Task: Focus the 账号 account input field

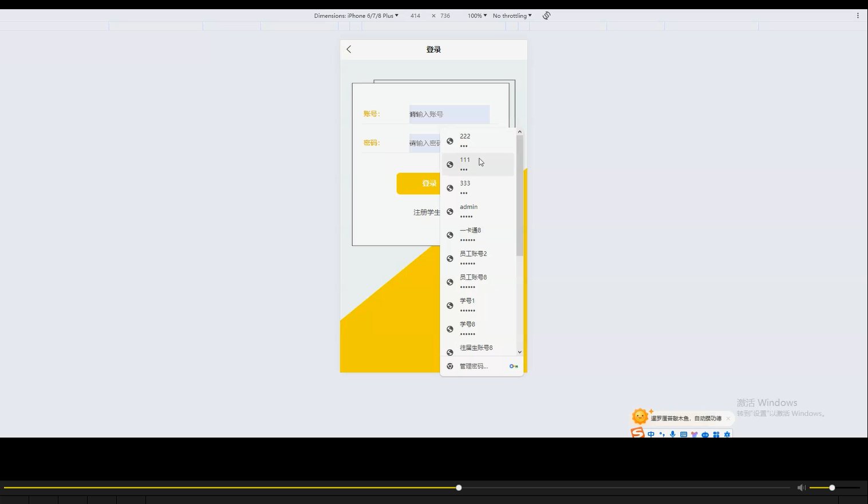Action: pyautogui.click(x=449, y=114)
